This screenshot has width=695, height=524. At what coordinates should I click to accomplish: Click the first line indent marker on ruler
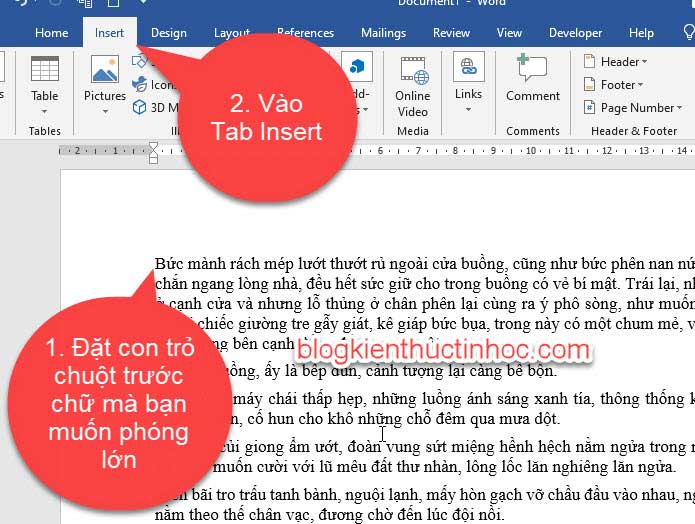coord(153,146)
